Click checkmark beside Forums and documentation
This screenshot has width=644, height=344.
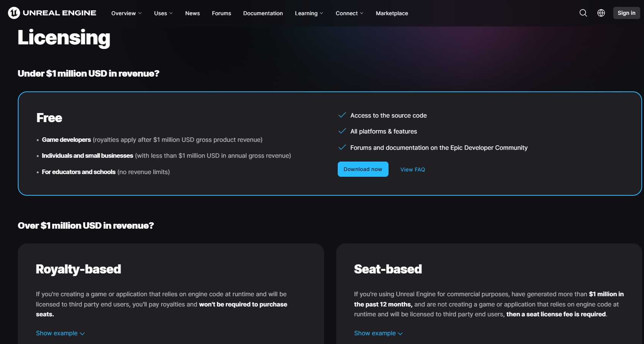(x=342, y=147)
